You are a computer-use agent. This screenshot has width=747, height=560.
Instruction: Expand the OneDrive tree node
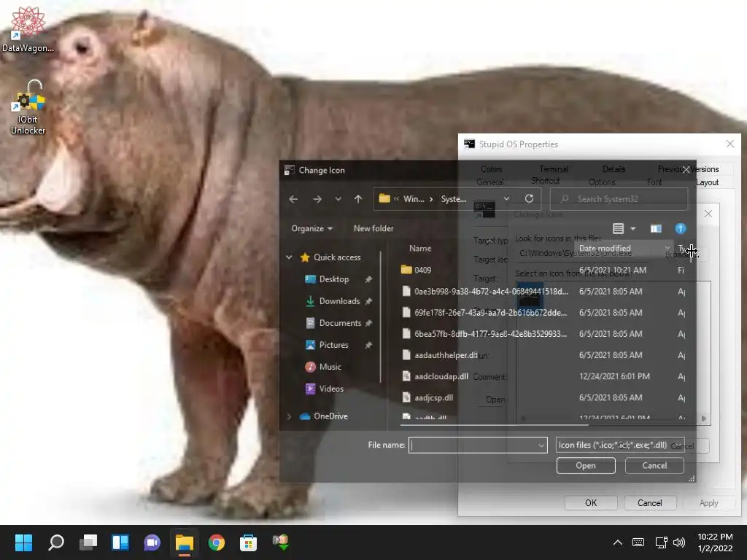coord(289,416)
